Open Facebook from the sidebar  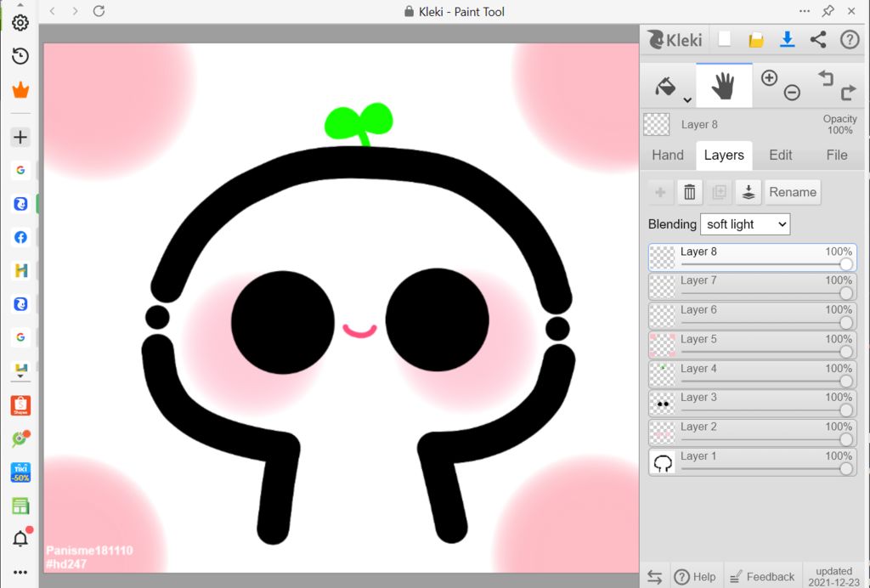click(20, 237)
